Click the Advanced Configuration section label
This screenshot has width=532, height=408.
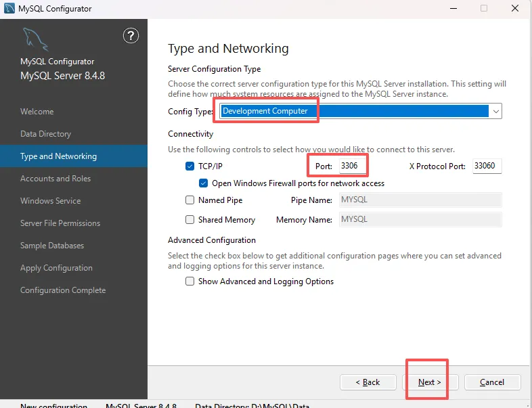click(212, 240)
